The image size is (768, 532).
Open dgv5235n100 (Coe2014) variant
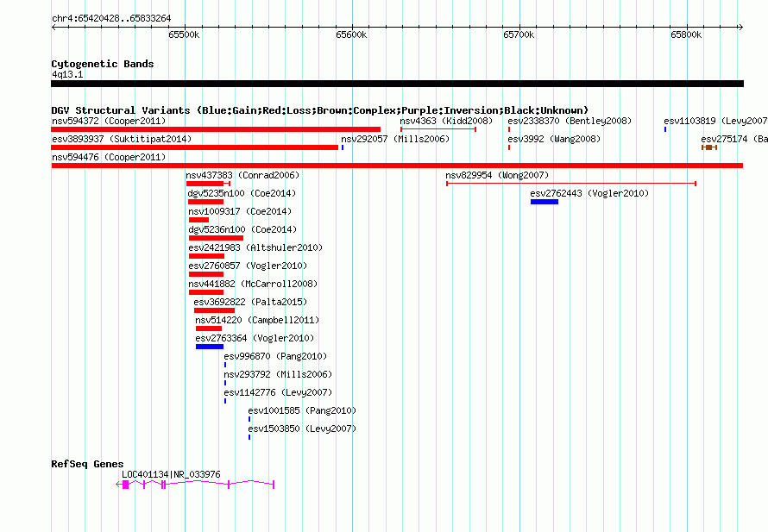242,193
